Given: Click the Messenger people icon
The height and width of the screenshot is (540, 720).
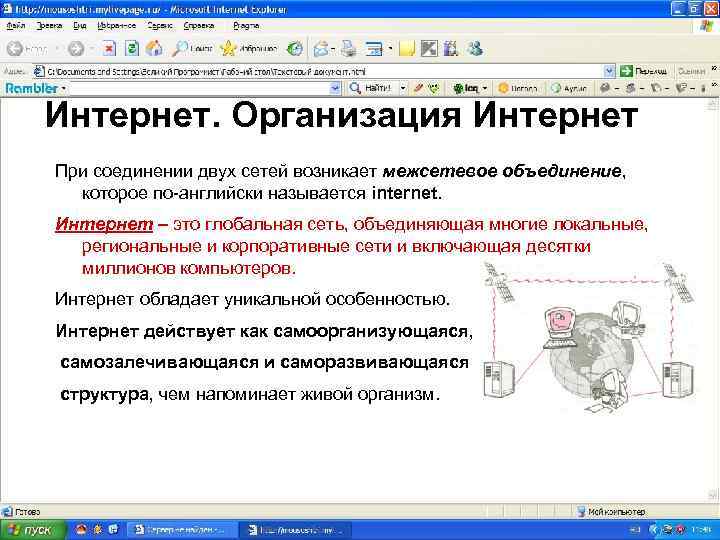Looking at the screenshot, I should (x=474, y=49).
